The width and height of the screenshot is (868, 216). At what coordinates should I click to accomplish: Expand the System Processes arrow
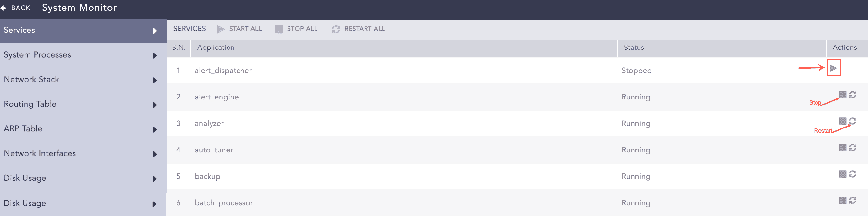pyautogui.click(x=155, y=56)
